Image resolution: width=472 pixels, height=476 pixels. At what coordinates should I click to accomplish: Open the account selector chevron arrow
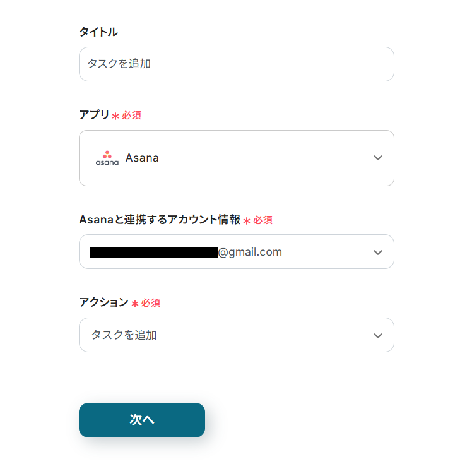tap(378, 253)
